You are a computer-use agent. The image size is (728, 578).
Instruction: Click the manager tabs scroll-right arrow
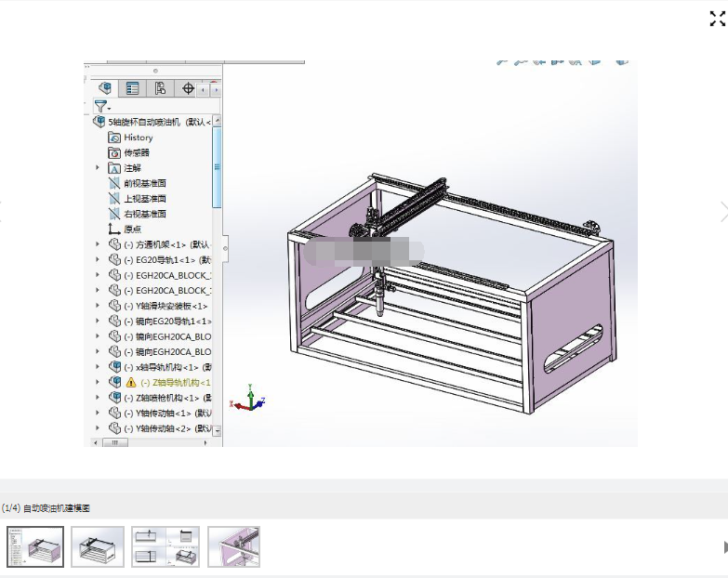click(216, 90)
